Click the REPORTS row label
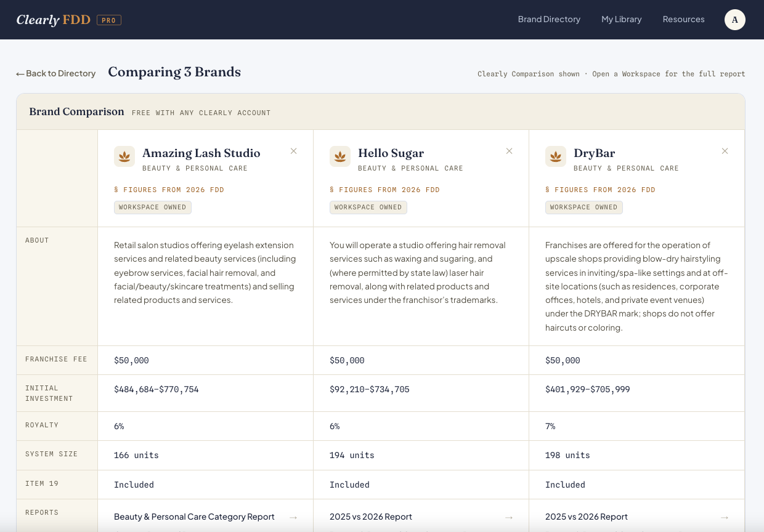This screenshot has height=532, width=764. click(x=42, y=512)
